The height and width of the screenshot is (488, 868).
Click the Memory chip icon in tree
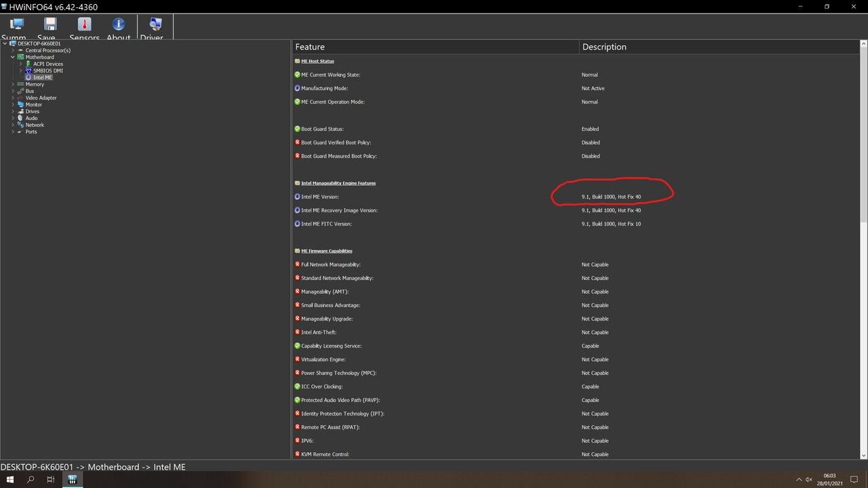[20, 84]
